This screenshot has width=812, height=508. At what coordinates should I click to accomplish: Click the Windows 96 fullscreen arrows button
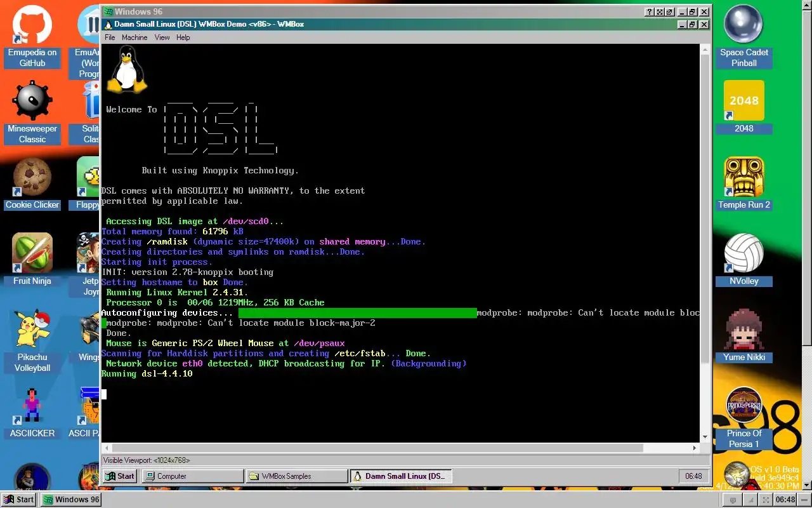pos(660,12)
